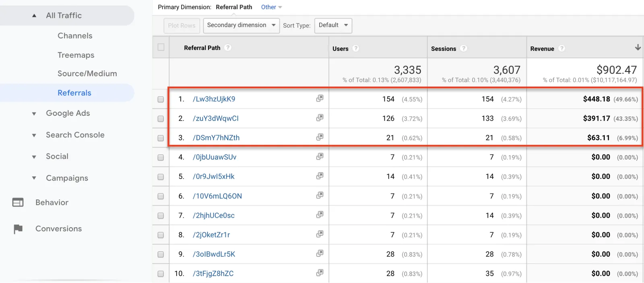Sort table by Users column header

click(341, 49)
